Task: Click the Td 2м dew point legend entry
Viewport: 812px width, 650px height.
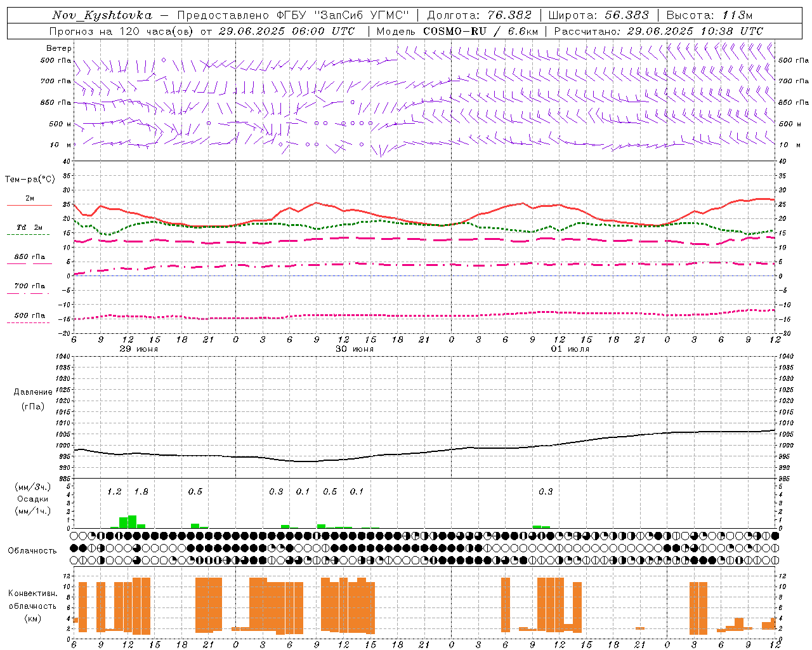Action: tap(29, 227)
